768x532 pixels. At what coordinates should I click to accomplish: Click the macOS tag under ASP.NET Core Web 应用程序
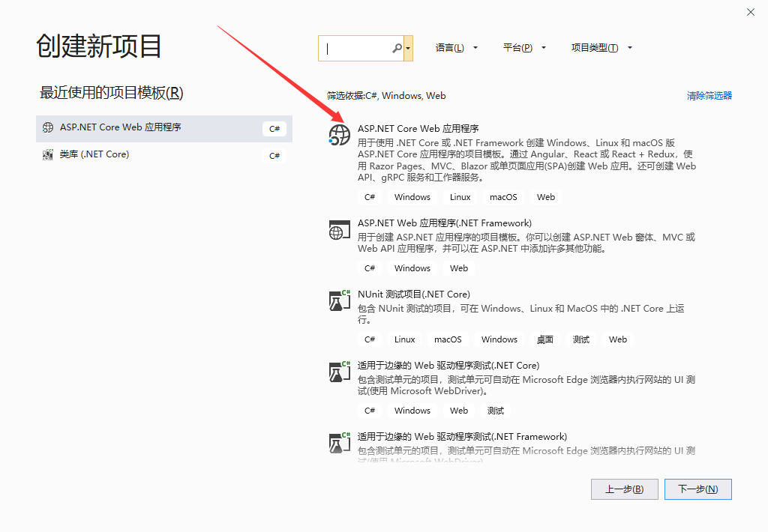(x=503, y=197)
